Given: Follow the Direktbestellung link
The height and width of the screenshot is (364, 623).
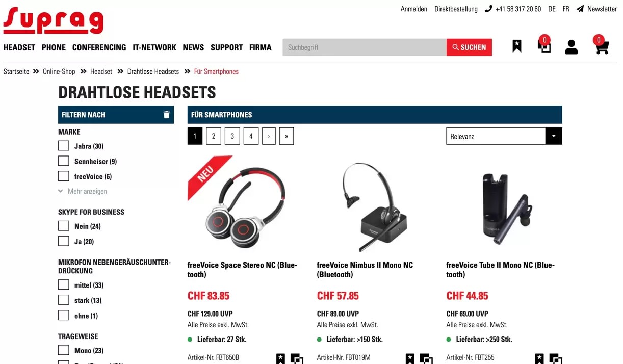Looking at the screenshot, I should tap(456, 9).
